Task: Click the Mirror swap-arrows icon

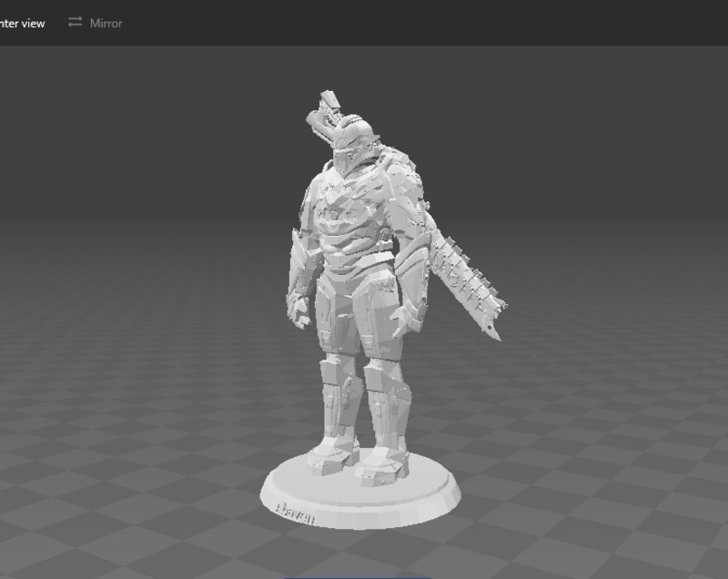Action: [x=75, y=22]
